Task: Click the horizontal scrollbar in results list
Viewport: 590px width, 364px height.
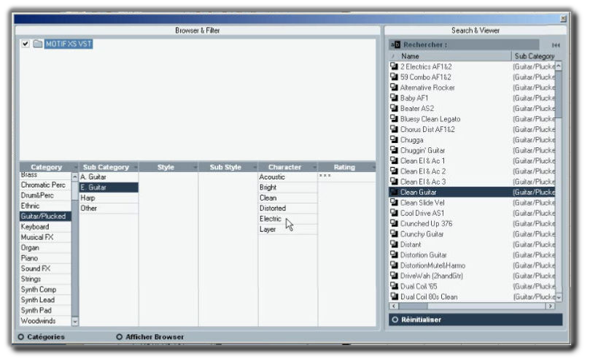Action: (474, 306)
